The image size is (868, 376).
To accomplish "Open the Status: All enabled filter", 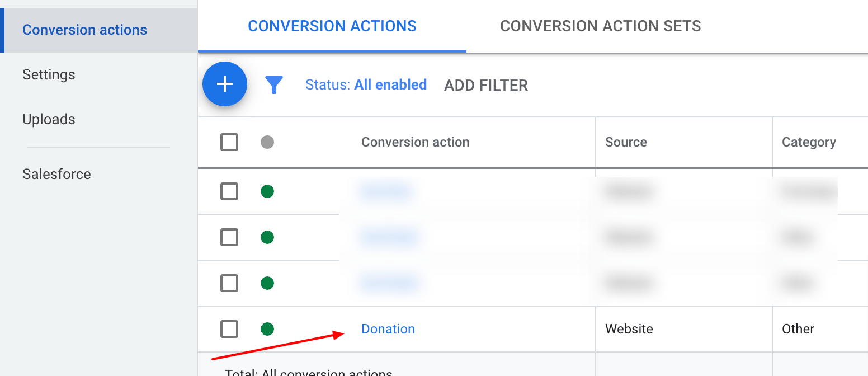I will click(366, 85).
